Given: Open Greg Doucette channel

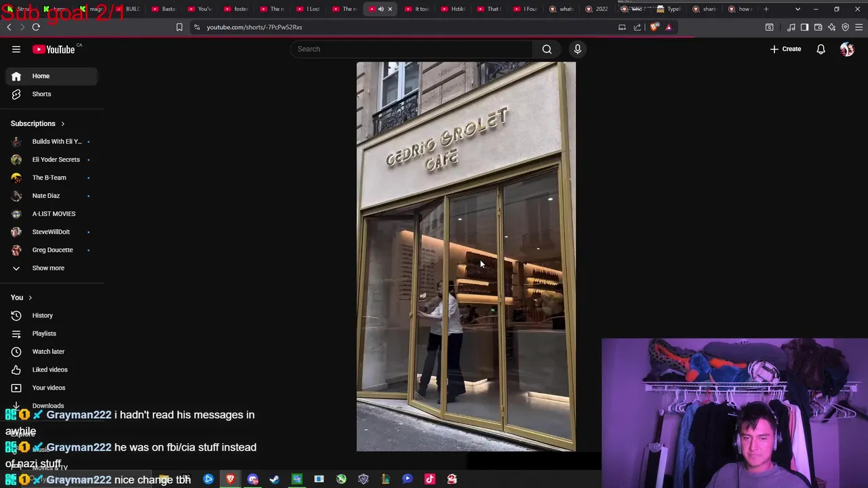Looking at the screenshot, I should [x=52, y=250].
